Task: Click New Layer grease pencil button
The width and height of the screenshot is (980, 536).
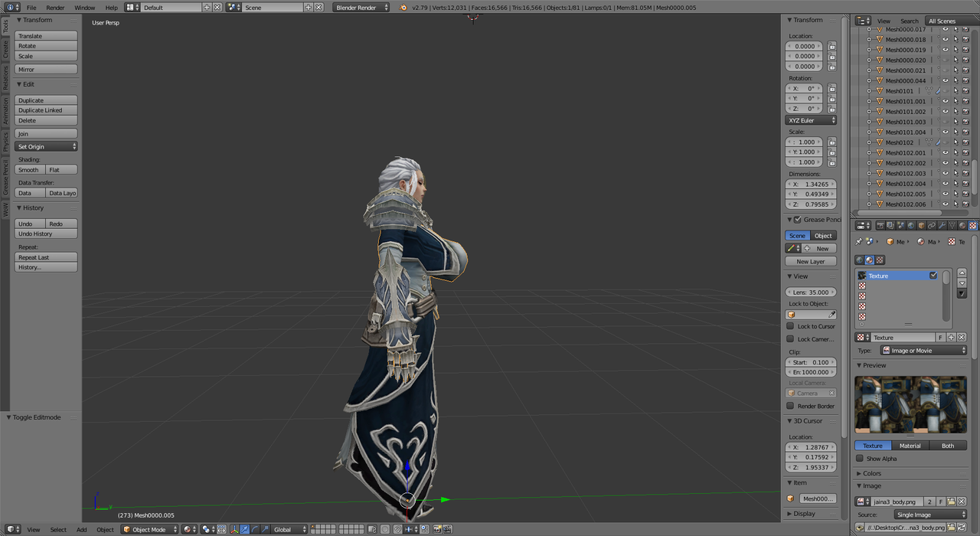Action: tap(811, 261)
